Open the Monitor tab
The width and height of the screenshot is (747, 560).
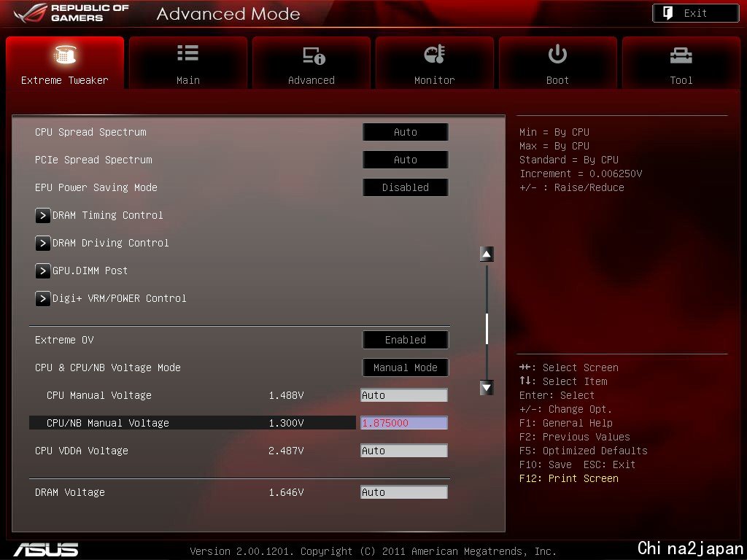point(435,63)
